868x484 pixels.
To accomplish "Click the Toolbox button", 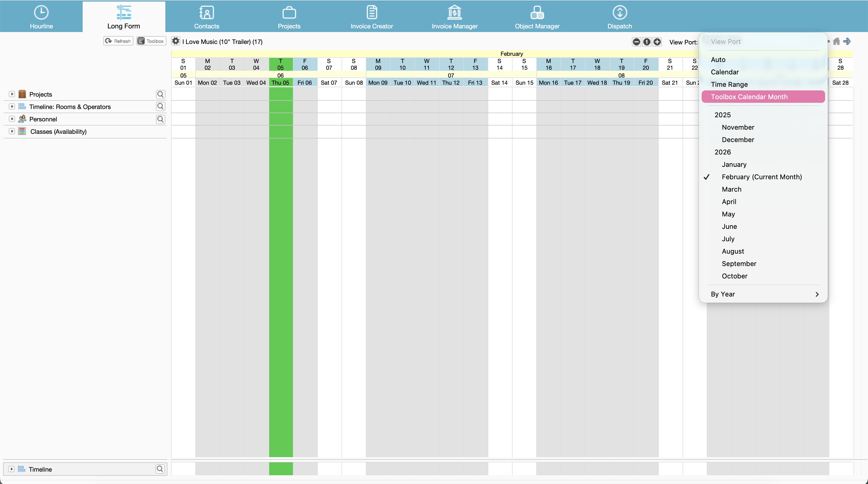I will coord(151,41).
